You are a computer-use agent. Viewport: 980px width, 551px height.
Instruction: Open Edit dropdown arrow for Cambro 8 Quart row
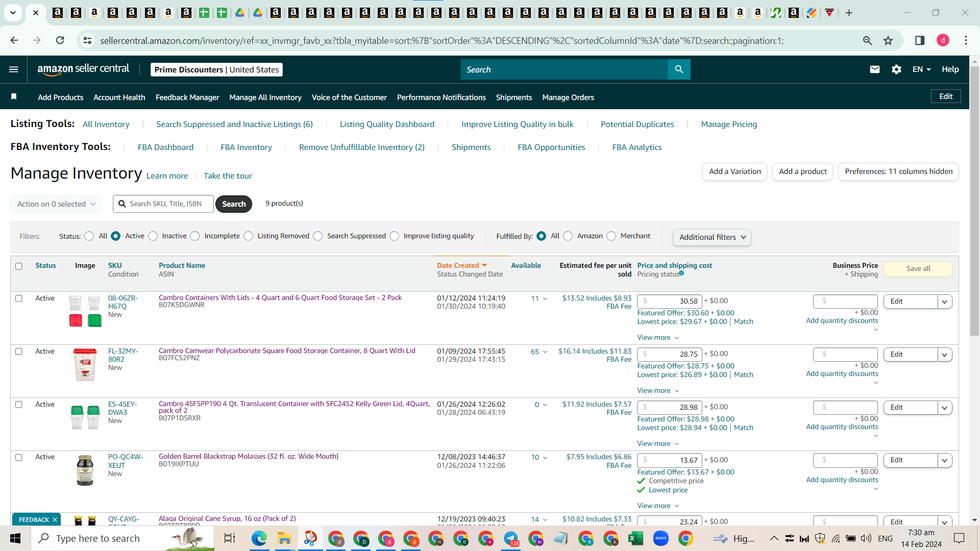pos(945,355)
